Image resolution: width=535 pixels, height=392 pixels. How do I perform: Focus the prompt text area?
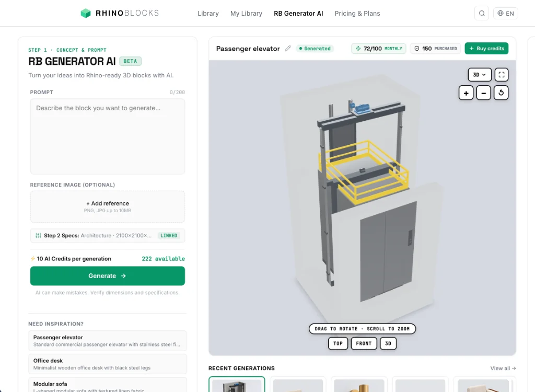tap(108, 136)
